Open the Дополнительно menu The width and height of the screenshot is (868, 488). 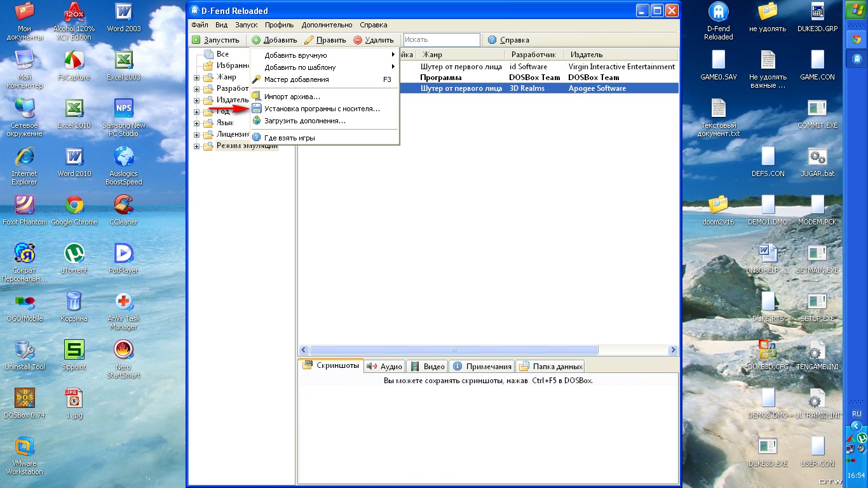click(x=327, y=25)
